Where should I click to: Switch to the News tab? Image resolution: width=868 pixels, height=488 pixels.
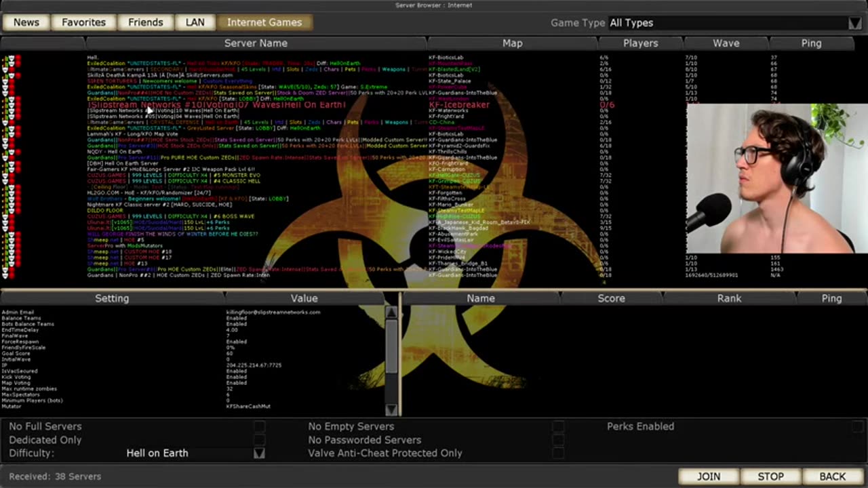26,22
